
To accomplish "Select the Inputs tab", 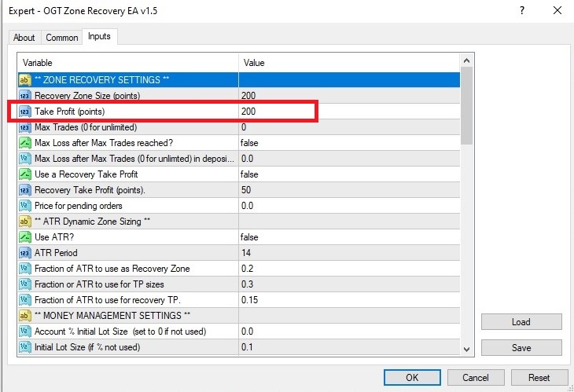I will tap(99, 36).
